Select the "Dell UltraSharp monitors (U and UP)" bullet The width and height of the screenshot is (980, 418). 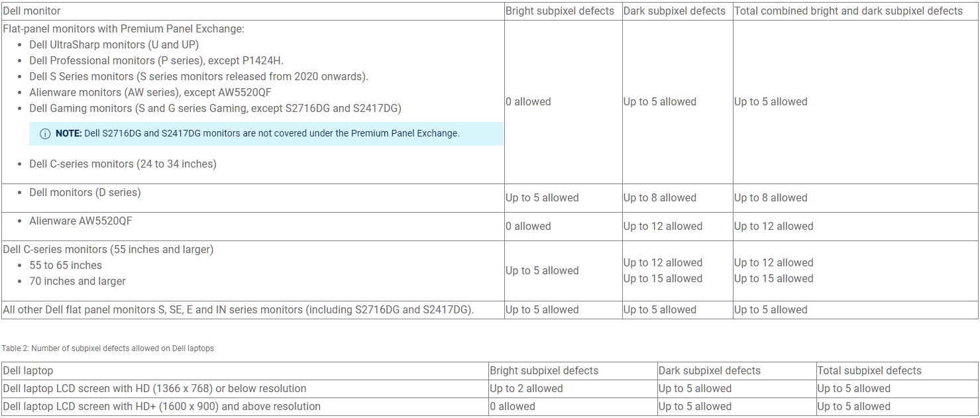(114, 45)
